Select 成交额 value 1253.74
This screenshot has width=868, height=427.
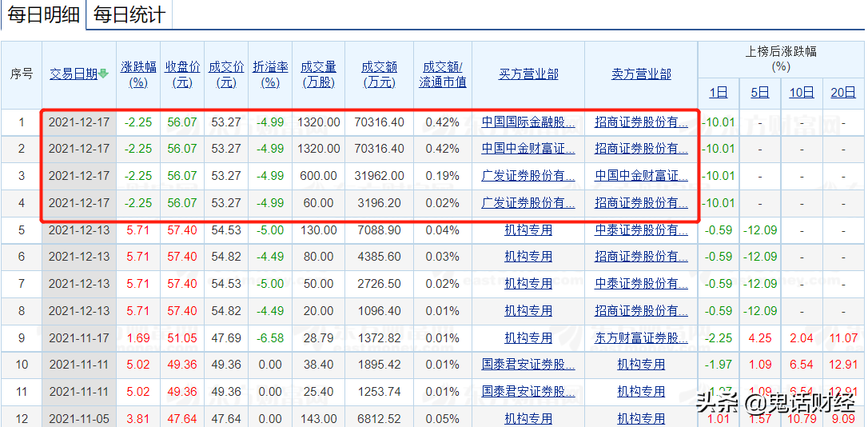point(379,392)
